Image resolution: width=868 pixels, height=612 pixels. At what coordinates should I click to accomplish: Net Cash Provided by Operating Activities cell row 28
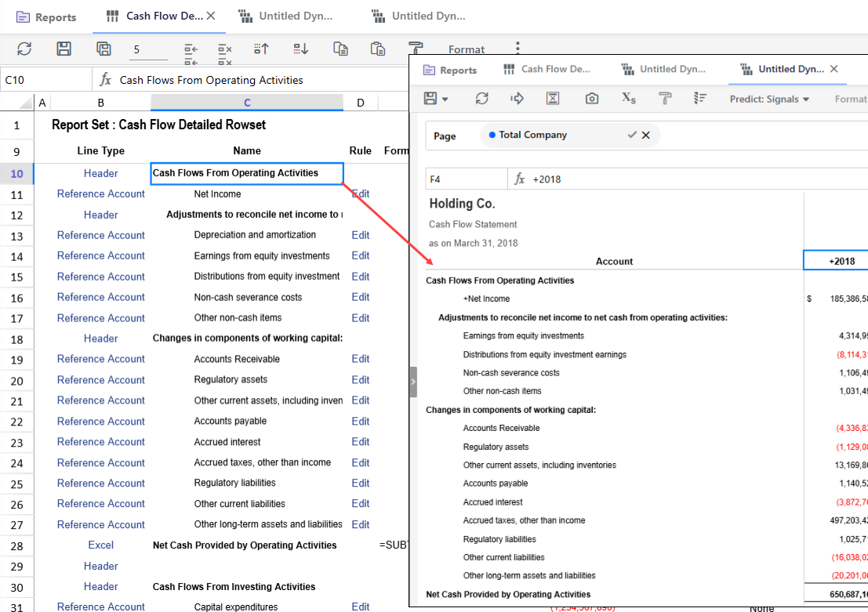pyautogui.click(x=247, y=545)
